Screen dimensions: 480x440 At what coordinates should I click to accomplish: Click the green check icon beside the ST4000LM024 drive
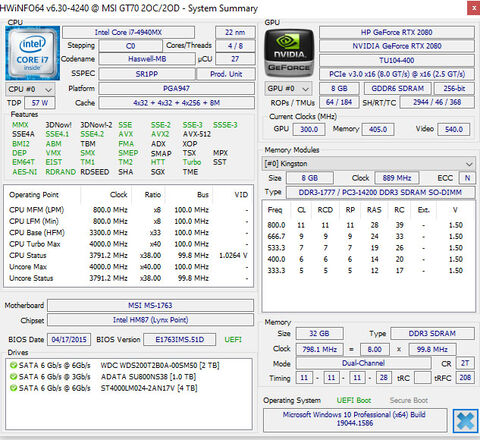click(13, 388)
